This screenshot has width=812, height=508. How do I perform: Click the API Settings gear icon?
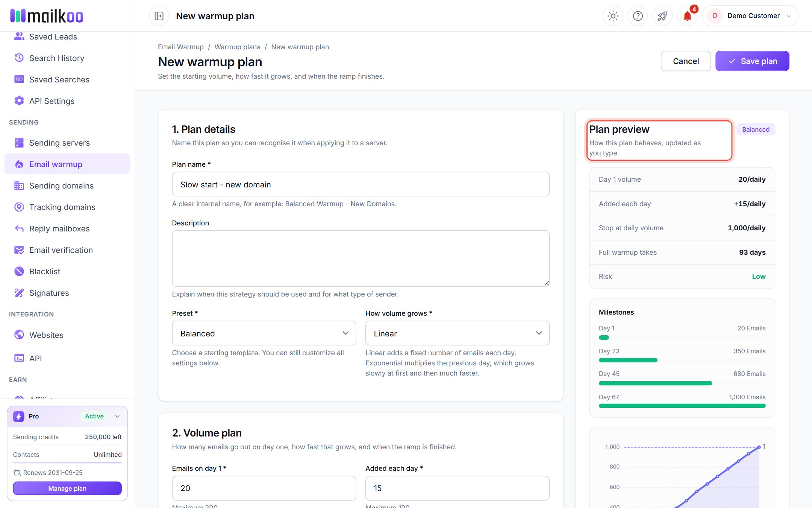point(19,101)
